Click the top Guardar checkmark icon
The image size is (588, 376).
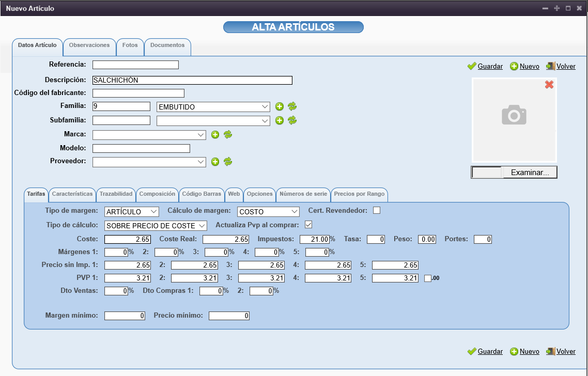point(472,66)
